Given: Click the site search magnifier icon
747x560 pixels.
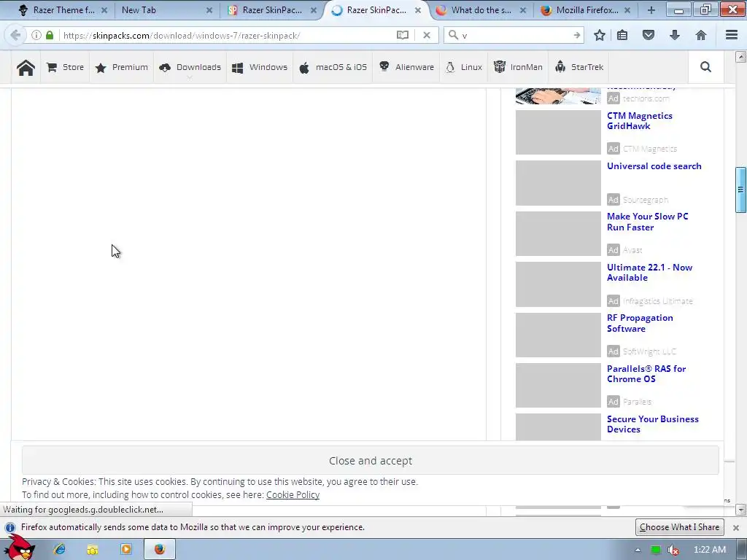Looking at the screenshot, I should [x=705, y=67].
